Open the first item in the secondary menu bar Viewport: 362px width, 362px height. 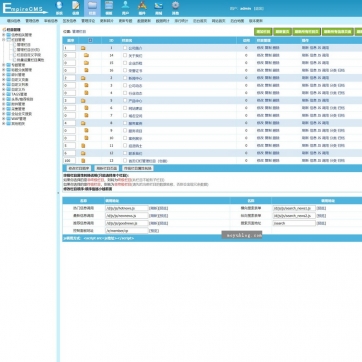pos(14,21)
